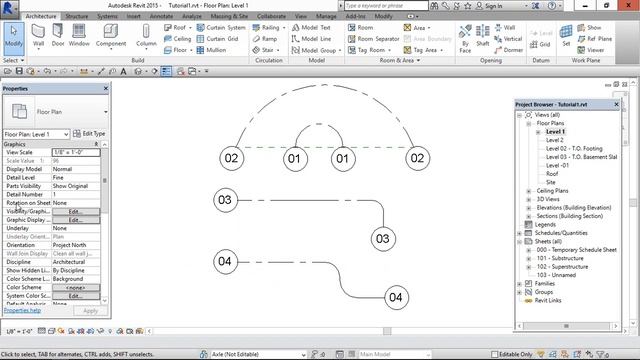Viewport: 640px width, 360px height.
Task: Select the Area tool
Action: (417, 28)
